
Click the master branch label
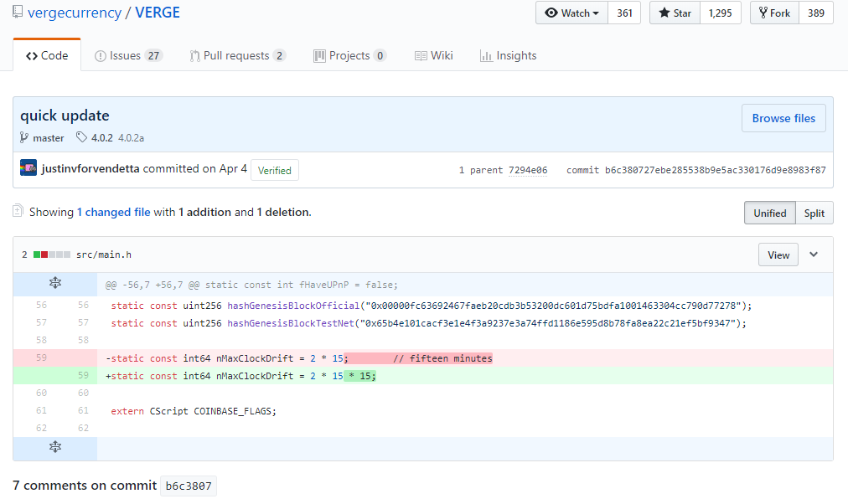[48, 138]
